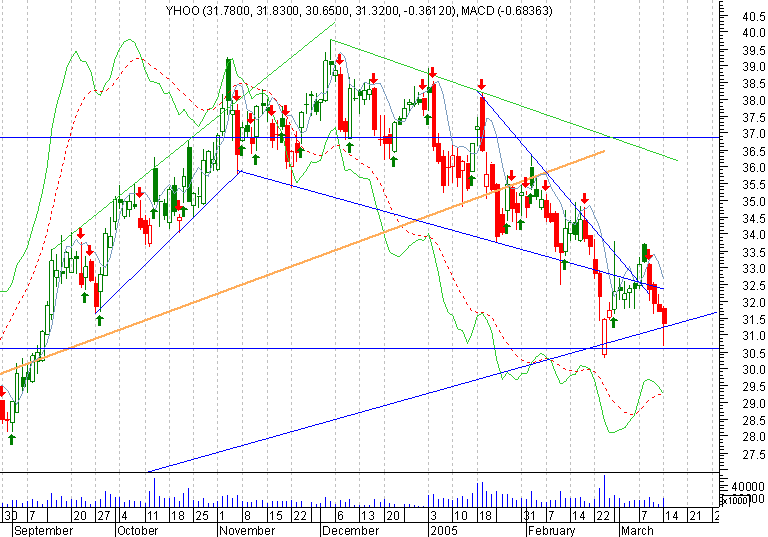Pick the 35.0 price axis label
The height and width of the screenshot is (537, 768).
753,201
